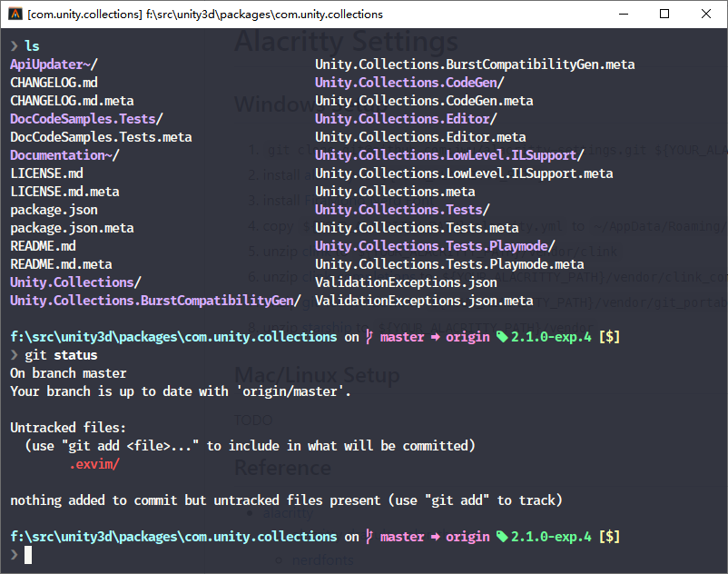
Task: Click the block cursor on the bottom prompt line
Action: [x=28, y=554]
